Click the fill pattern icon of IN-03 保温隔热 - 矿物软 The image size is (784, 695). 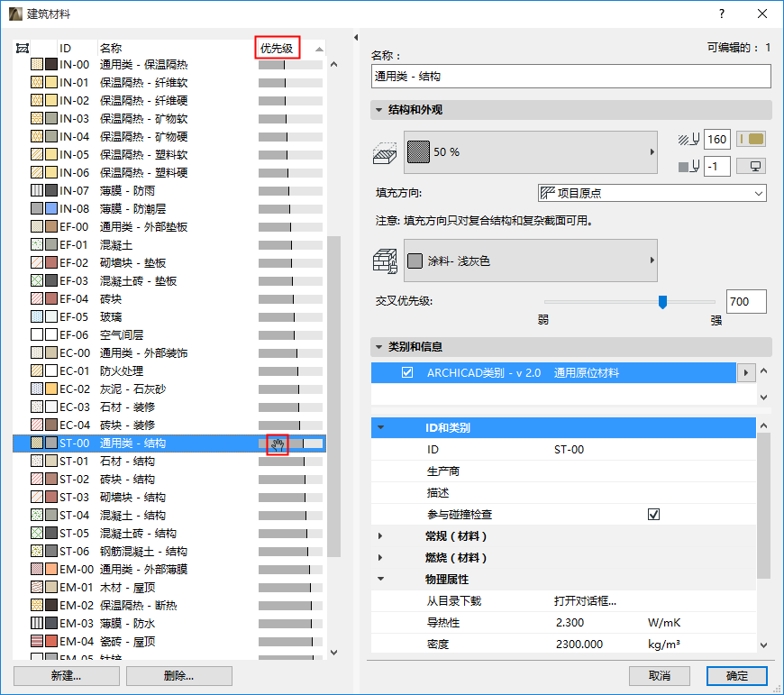37,118
